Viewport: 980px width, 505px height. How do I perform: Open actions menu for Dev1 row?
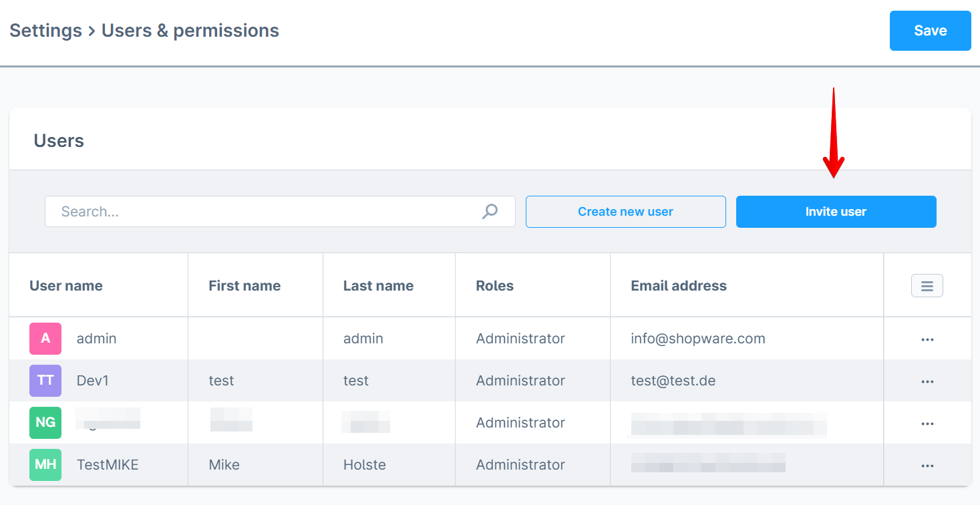[x=927, y=381]
